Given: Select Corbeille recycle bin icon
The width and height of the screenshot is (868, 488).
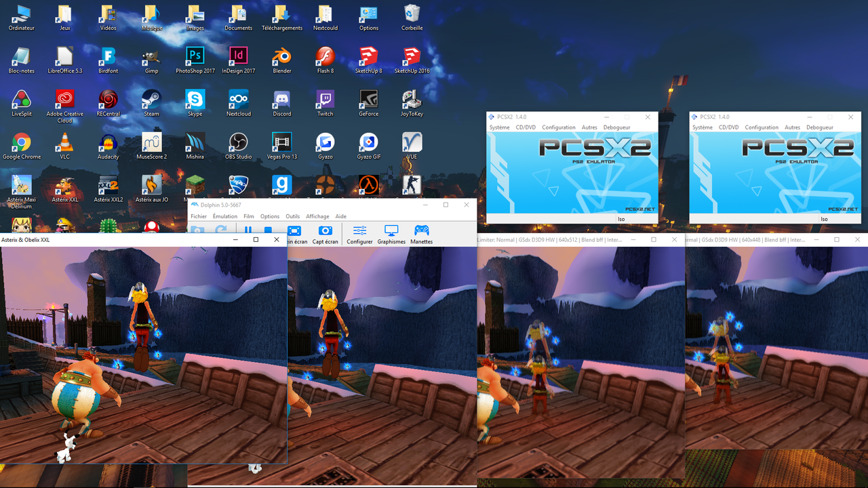Looking at the screenshot, I should tap(412, 18).
